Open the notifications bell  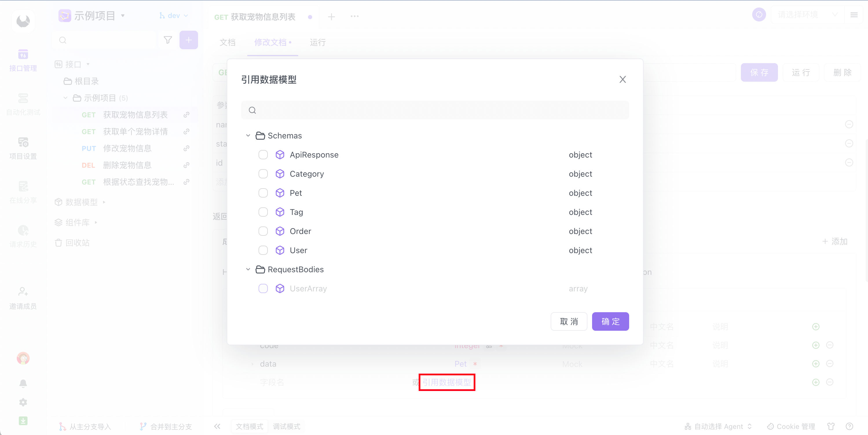(23, 383)
